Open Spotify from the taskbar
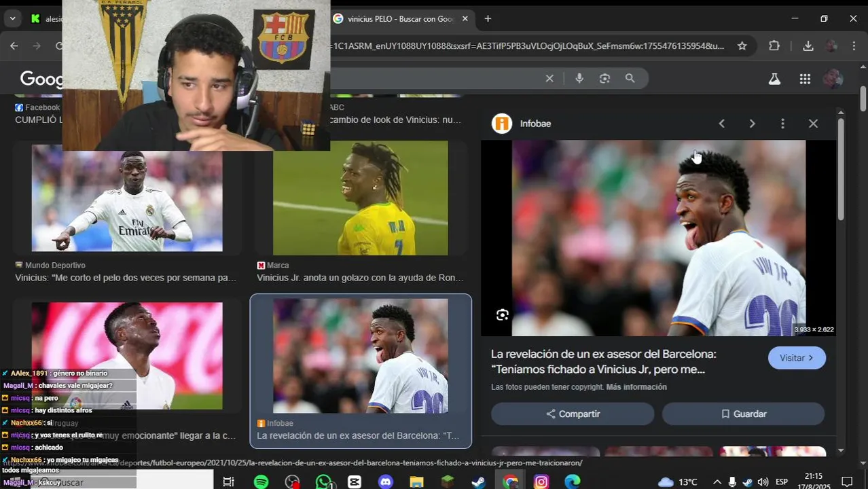868x489 pixels. pyautogui.click(x=261, y=482)
